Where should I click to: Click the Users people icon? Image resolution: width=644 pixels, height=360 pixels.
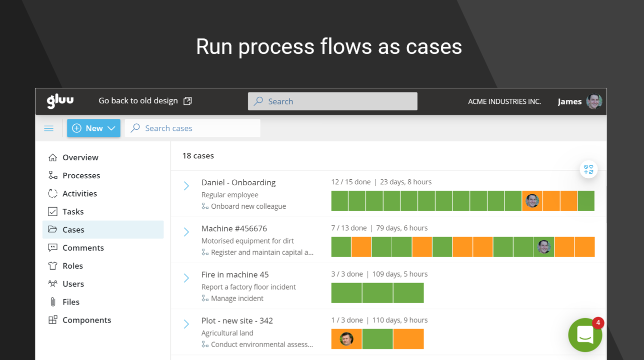click(x=52, y=284)
